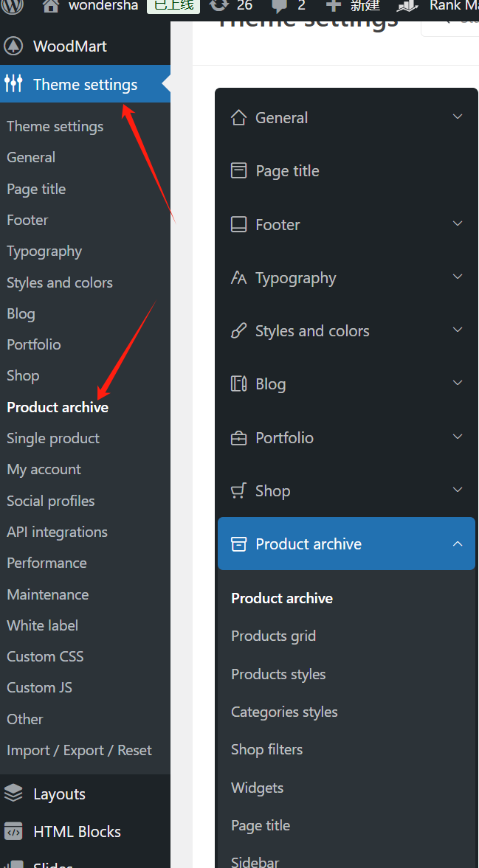Expand the Typography section chevron
Screen dimensions: 479x868
(458, 277)
